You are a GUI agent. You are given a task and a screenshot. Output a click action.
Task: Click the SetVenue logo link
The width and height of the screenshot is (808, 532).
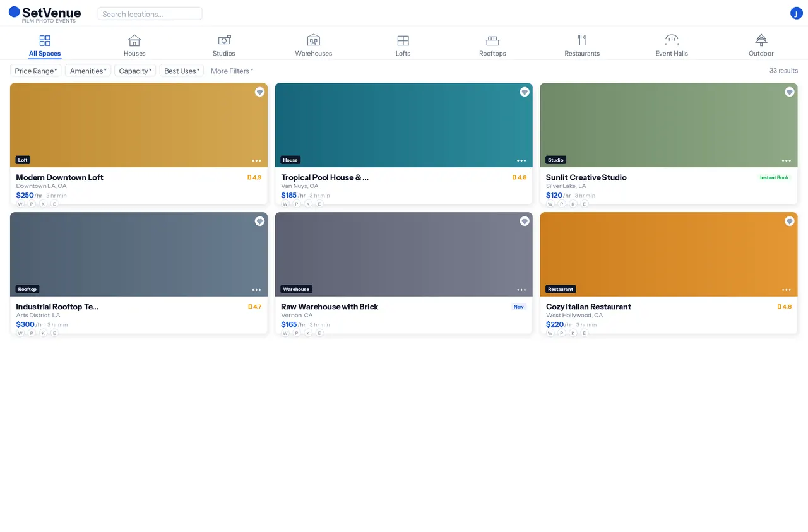click(x=45, y=14)
